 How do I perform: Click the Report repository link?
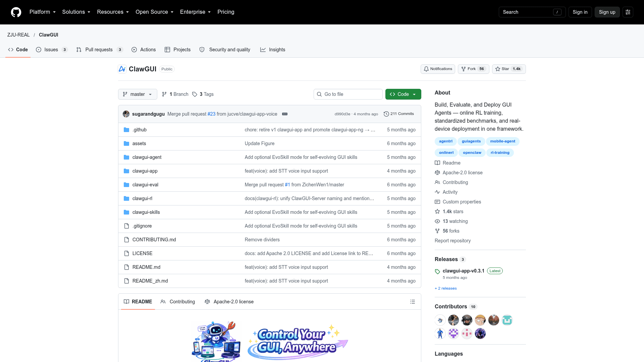[x=452, y=241]
